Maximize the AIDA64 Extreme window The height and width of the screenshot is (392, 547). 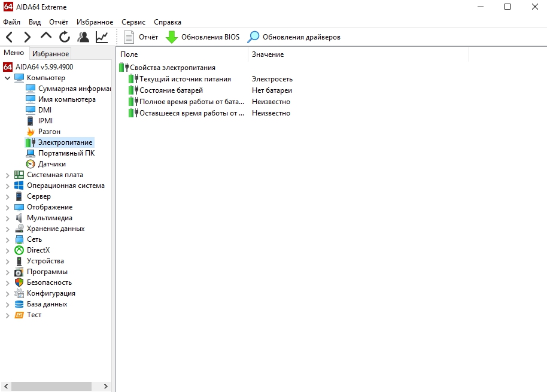[508, 7]
